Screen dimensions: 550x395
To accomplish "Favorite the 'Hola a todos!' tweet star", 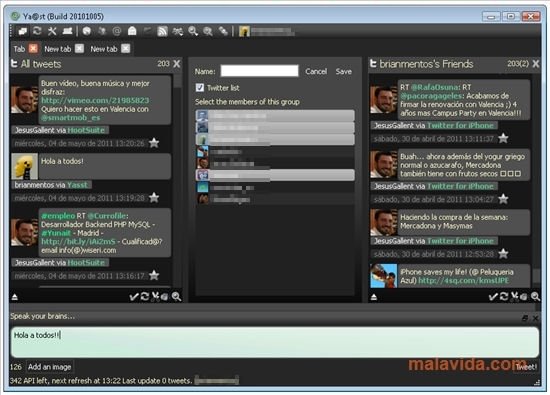I will pyautogui.click(x=154, y=198).
